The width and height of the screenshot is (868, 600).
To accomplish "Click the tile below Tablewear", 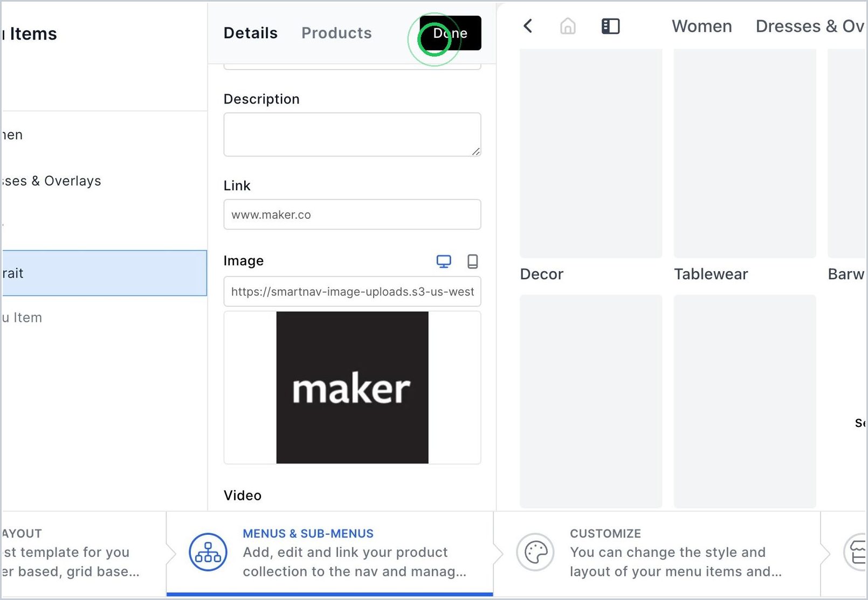I will tap(745, 401).
